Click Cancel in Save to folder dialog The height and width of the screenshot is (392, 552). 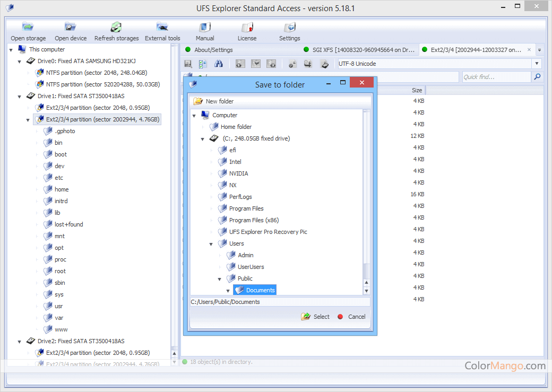tap(351, 317)
